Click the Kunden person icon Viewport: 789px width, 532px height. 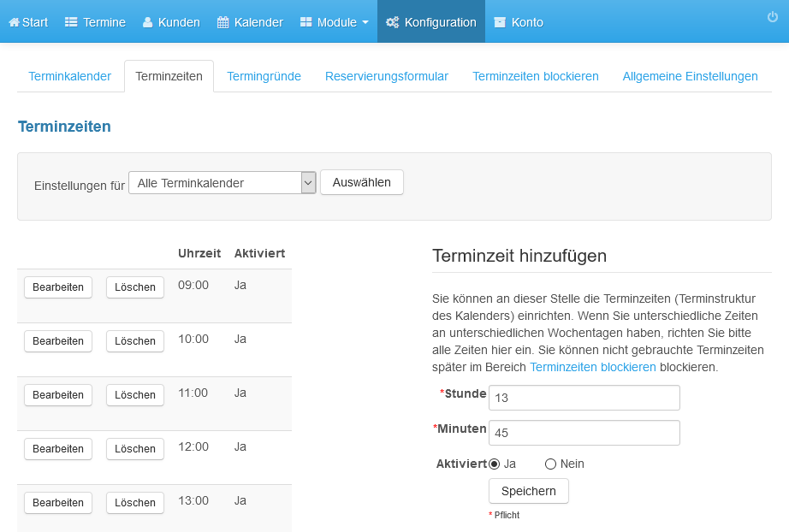[x=147, y=22]
